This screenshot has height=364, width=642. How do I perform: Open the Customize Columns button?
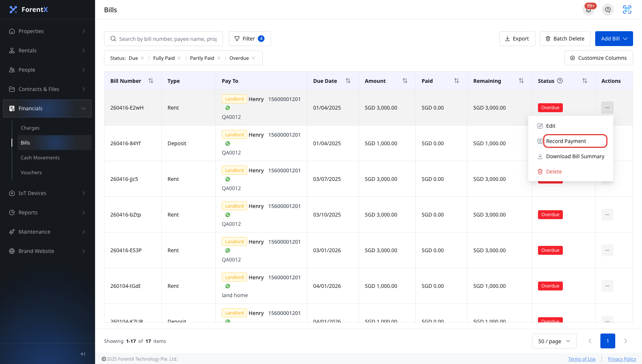pyautogui.click(x=599, y=58)
